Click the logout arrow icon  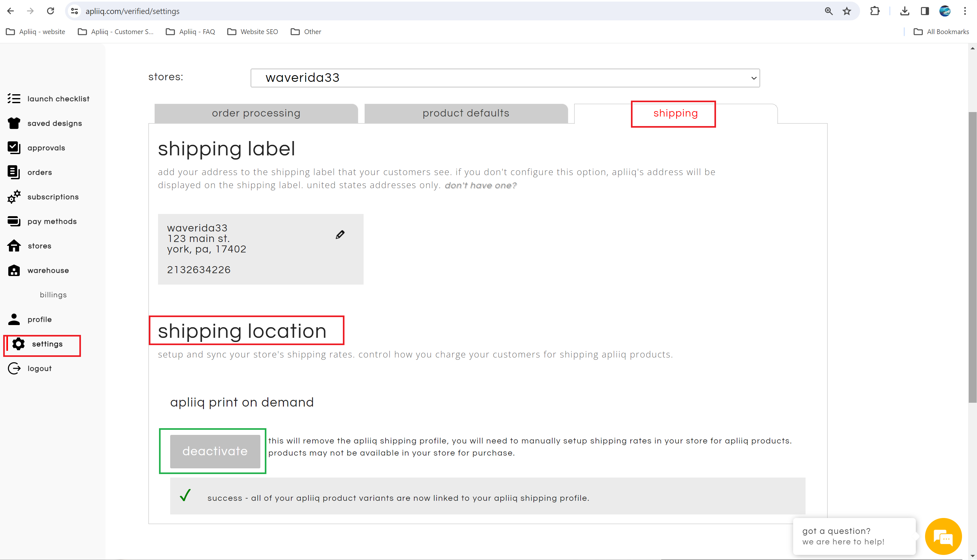point(14,368)
